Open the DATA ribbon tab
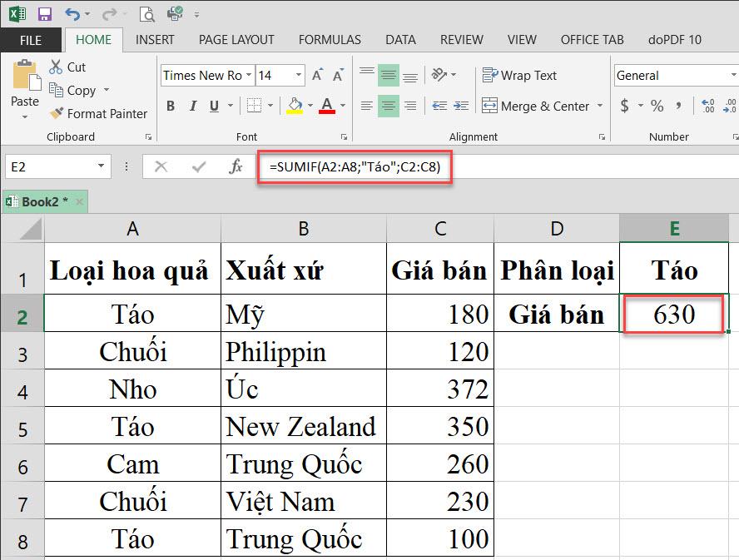The width and height of the screenshot is (739, 560). point(400,39)
